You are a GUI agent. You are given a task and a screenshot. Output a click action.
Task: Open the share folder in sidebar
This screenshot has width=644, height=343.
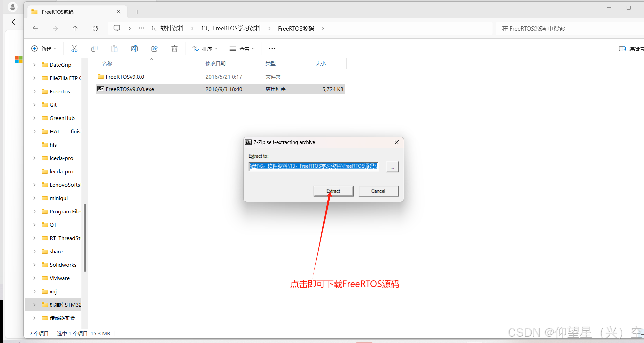click(56, 251)
